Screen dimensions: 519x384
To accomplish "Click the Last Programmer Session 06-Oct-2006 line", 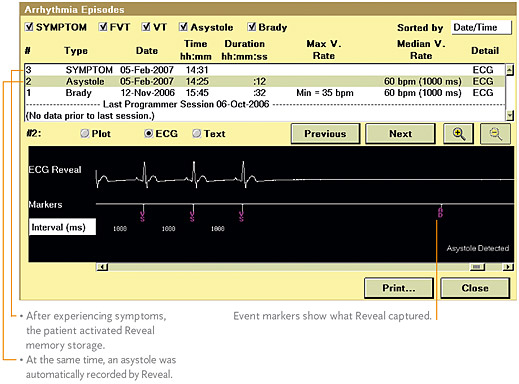I will point(186,104).
